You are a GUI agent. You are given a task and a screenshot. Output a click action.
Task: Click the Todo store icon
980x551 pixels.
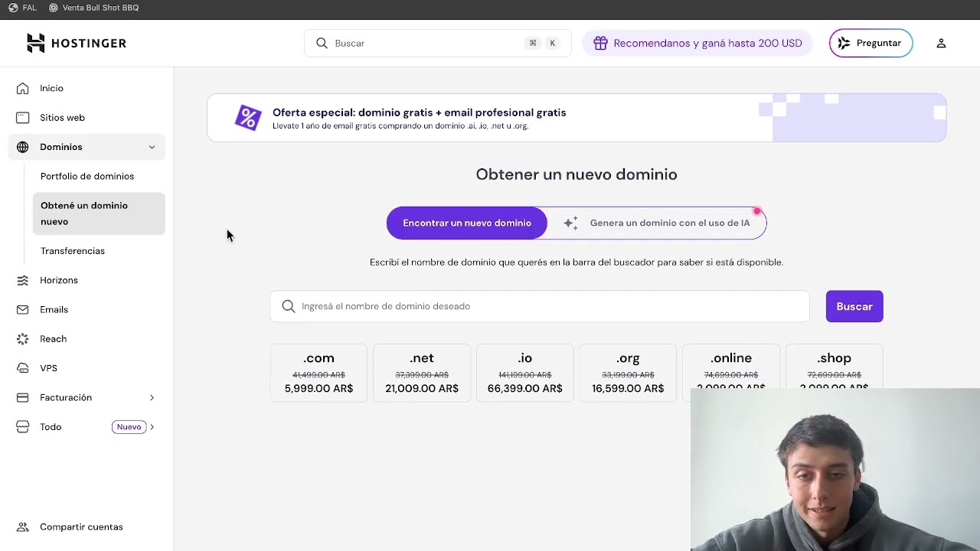23,427
